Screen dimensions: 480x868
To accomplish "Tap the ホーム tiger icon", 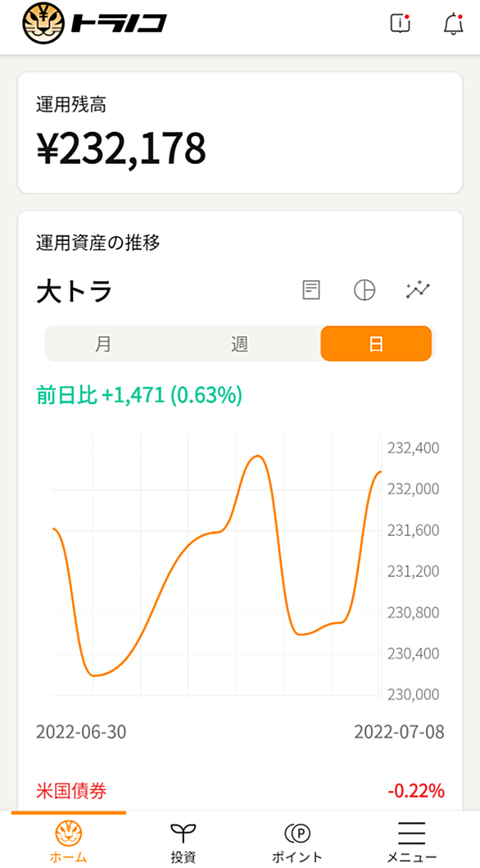I will coord(69,832).
